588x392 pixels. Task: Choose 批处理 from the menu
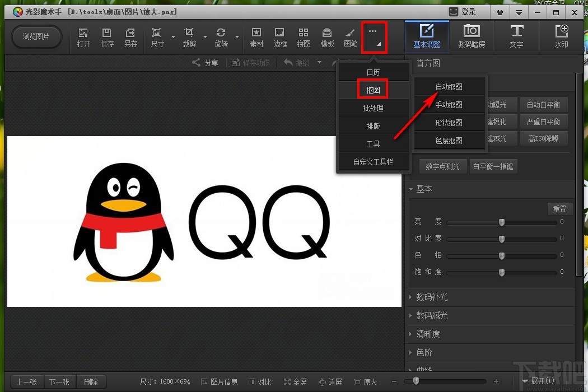373,108
